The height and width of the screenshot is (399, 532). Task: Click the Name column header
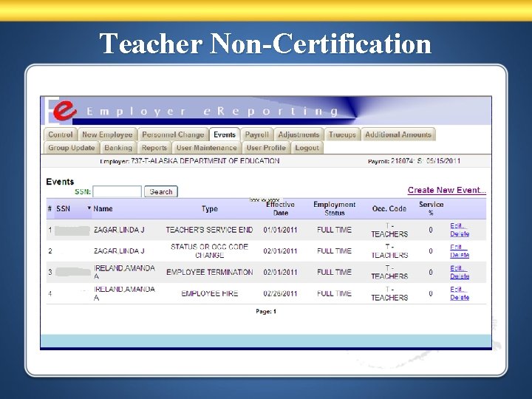coord(103,208)
